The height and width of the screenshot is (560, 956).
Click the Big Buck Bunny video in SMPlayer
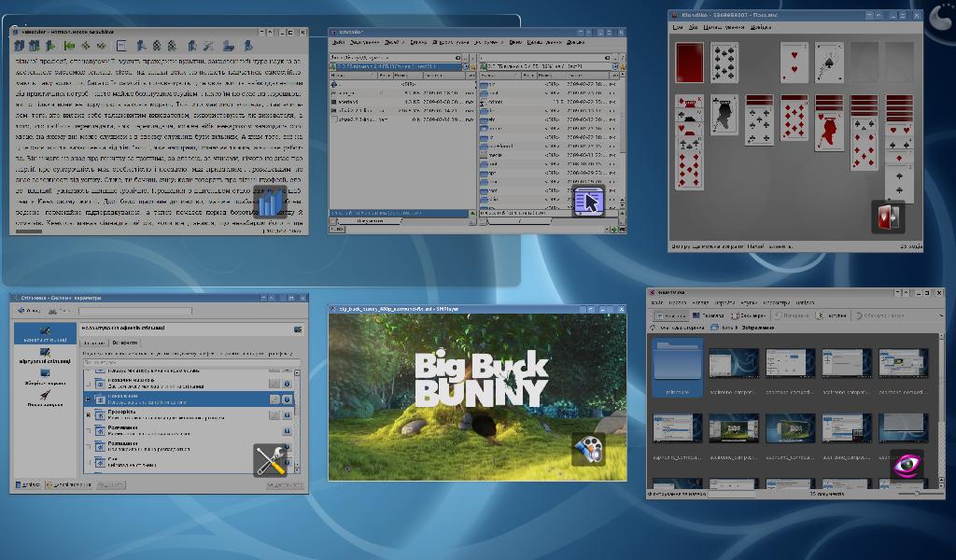(x=477, y=397)
